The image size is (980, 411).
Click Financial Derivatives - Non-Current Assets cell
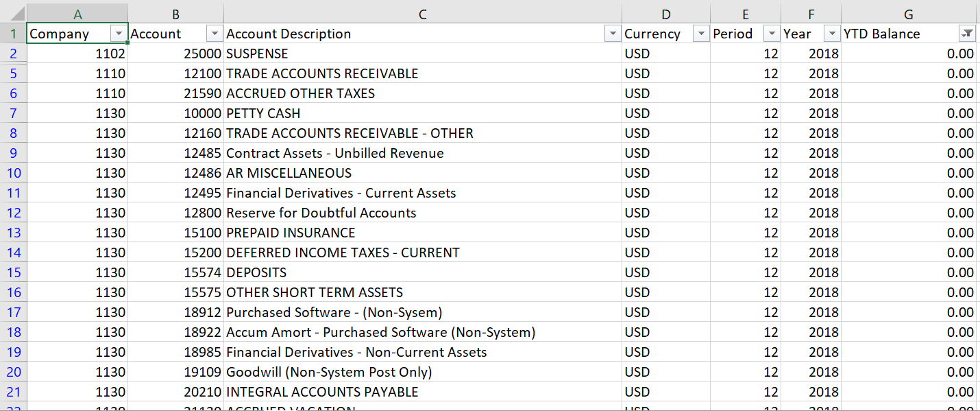(423, 352)
